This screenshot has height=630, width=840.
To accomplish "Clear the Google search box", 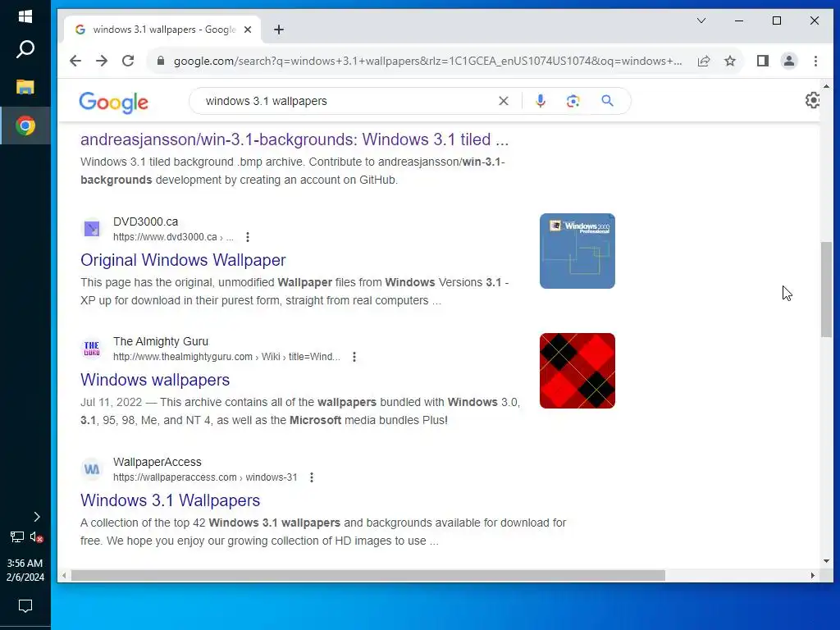I will pyautogui.click(x=503, y=101).
